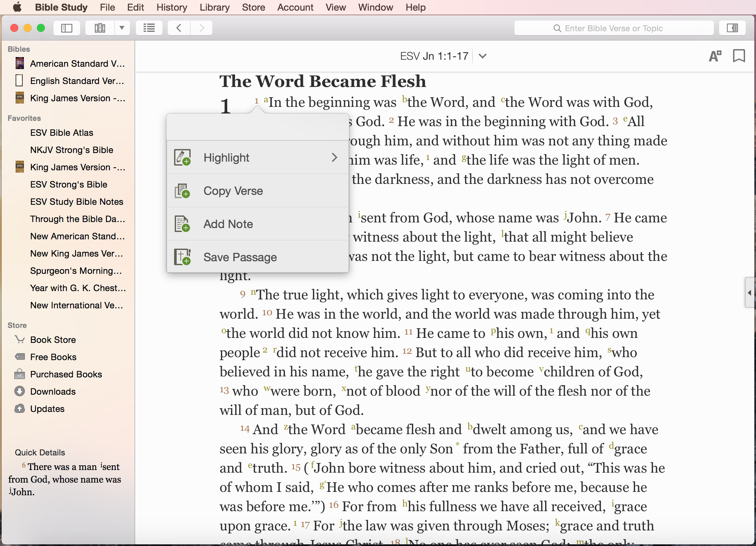The width and height of the screenshot is (756, 546).
Task: Expand the collapsed right-edge panel handle
Action: click(x=750, y=292)
